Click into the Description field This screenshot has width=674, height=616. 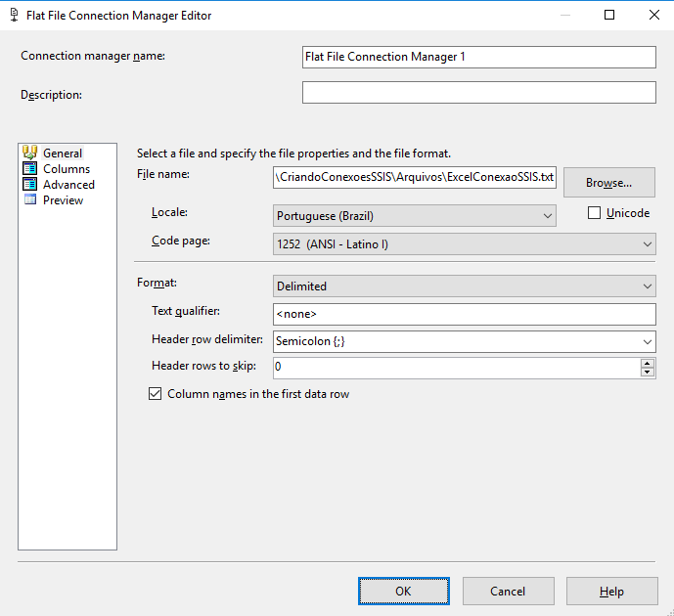479,92
